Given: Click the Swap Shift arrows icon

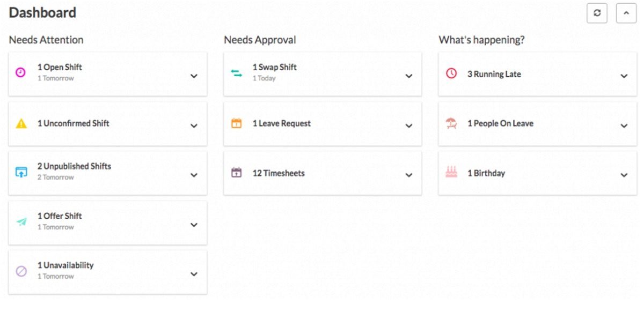Looking at the screenshot, I should click(x=236, y=72).
